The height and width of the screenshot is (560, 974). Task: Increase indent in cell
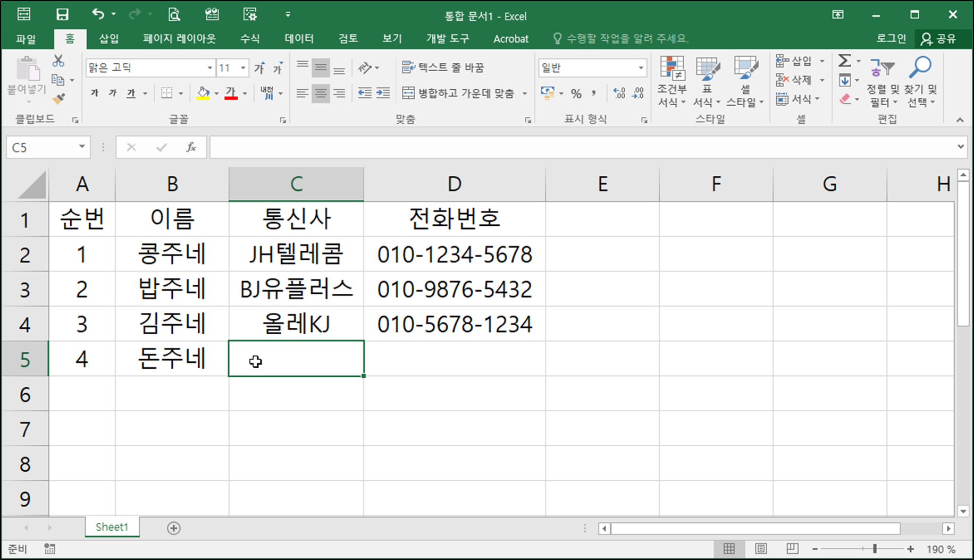point(383,94)
